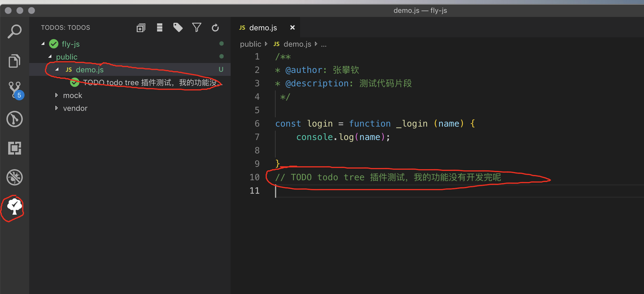Open the GitLens activity bar icon
This screenshot has height=294, width=644.
point(15,119)
